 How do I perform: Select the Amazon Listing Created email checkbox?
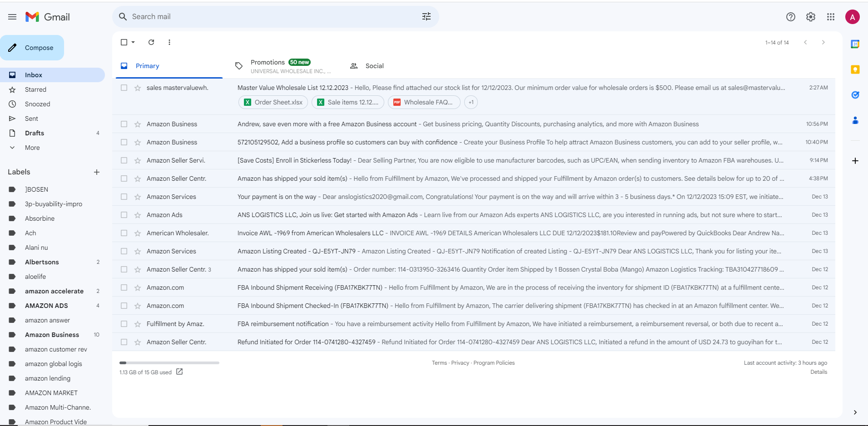(124, 251)
